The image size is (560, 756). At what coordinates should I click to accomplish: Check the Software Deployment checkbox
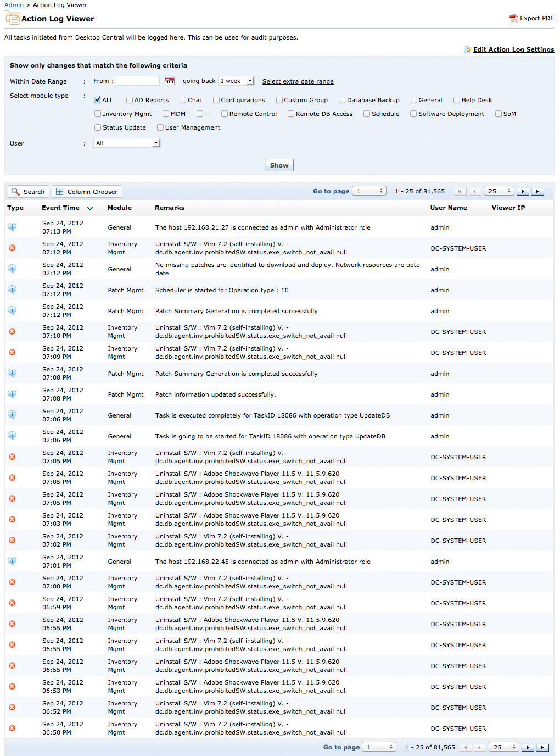pyautogui.click(x=413, y=114)
